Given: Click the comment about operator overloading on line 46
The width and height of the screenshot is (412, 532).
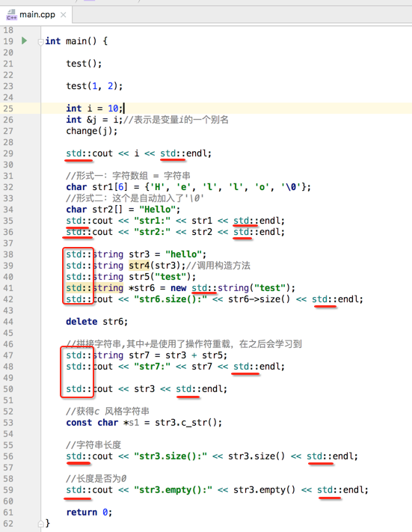Looking at the screenshot, I should click(x=184, y=344).
